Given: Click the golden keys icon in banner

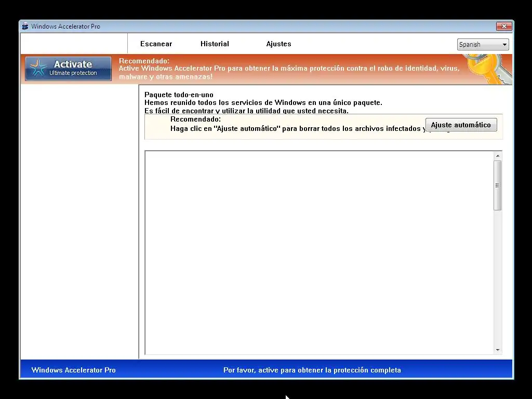Looking at the screenshot, I should coord(488,69).
